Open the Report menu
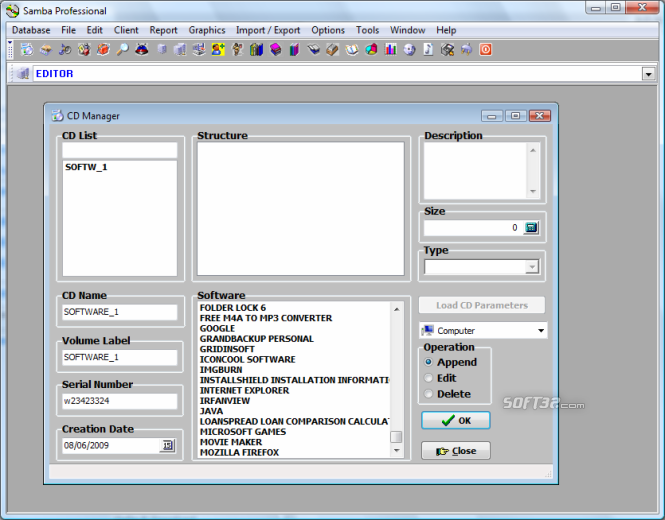 pyautogui.click(x=163, y=30)
